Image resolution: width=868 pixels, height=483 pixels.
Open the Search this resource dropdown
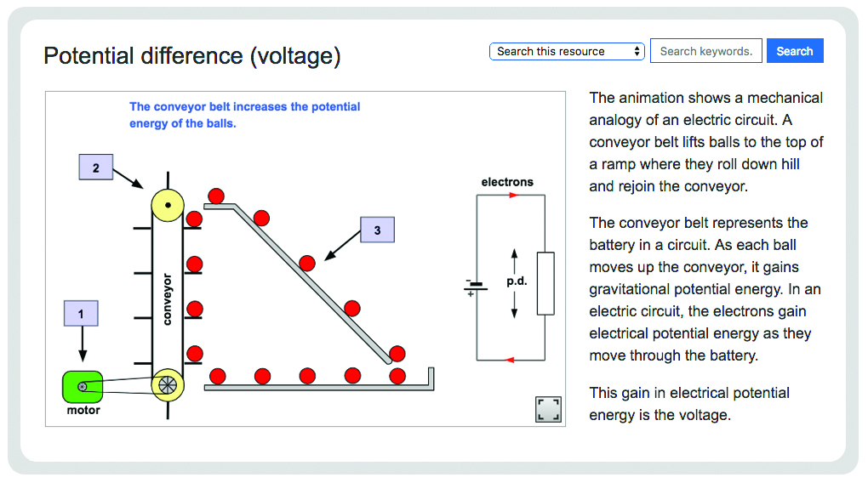point(567,52)
